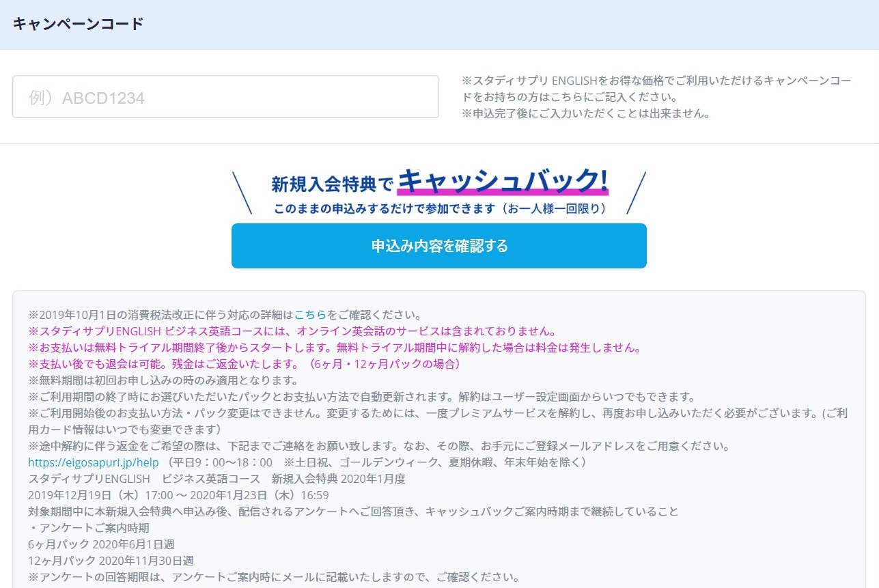Click the 6ヶ月パック 2020年6月1日週 line
This screenshot has width=879, height=588.
pyautogui.click(x=101, y=544)
